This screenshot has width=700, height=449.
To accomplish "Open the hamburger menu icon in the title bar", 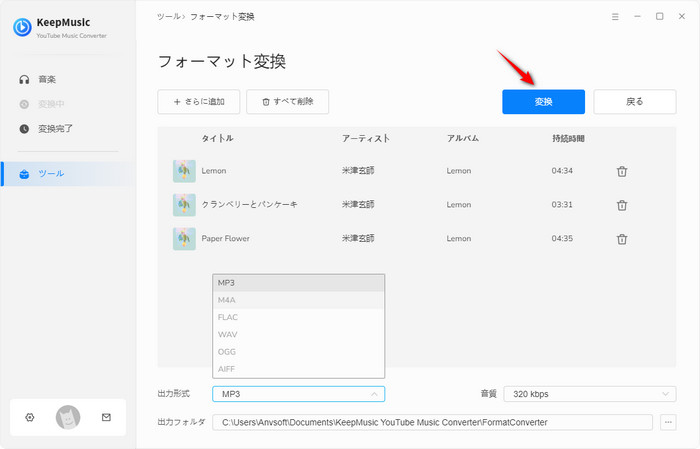I will 615,17.
